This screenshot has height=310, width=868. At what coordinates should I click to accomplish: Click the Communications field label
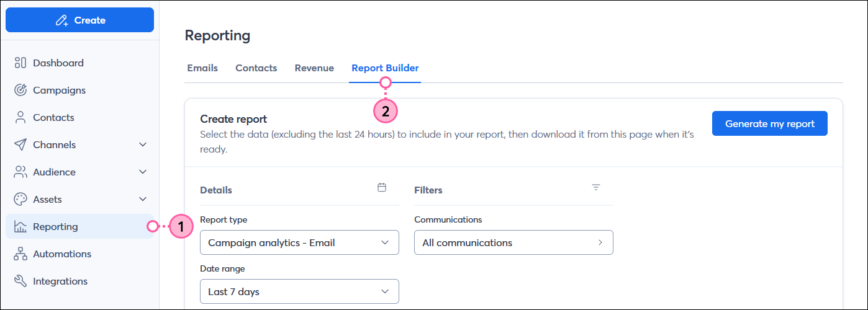click(x=448, y=219)
